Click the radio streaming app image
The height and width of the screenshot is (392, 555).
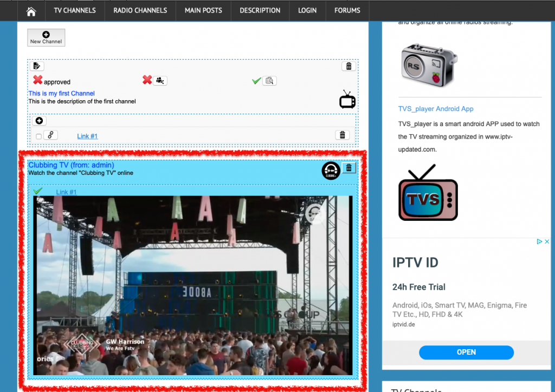click(429, 64)
